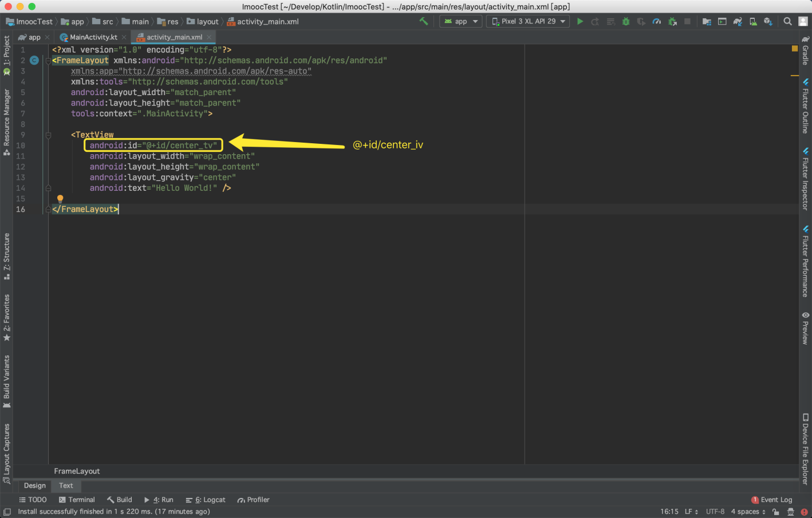The image size is (812, 518).
Task: Switch to Design view tab
Action: click(35, 485)
